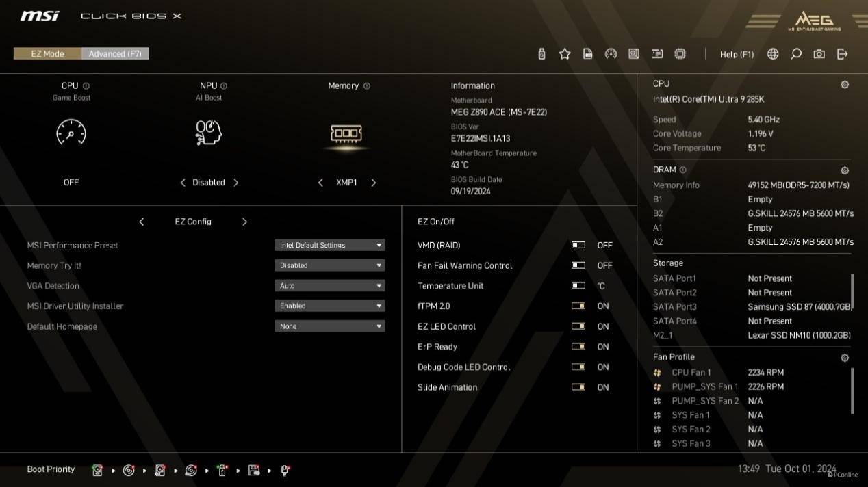
Task: Go to previous page before EZ Config
Action: (x=142, y=222)
